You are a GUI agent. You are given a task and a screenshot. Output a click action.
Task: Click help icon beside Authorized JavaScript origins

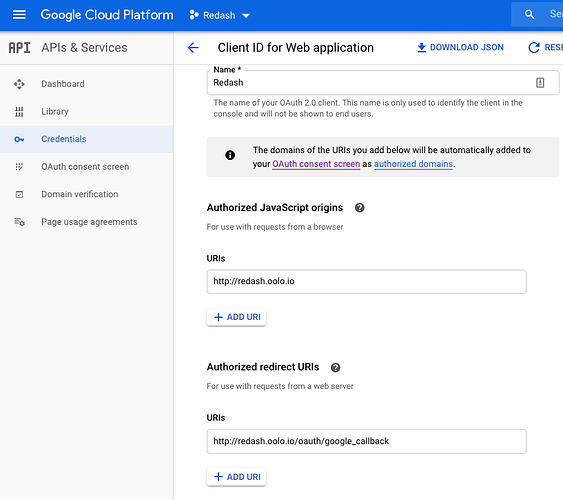coord(359,208)
